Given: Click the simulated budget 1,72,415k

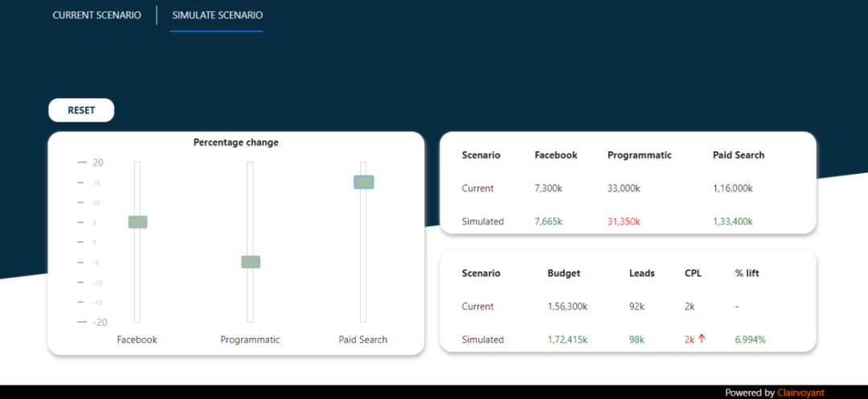Looking at the screenshot, I should pos(567,339).
